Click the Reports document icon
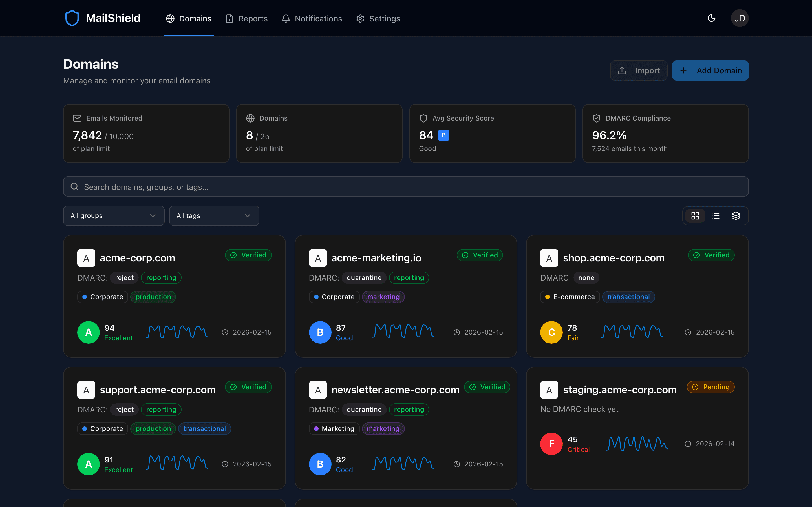 click(x=230, y=18)
